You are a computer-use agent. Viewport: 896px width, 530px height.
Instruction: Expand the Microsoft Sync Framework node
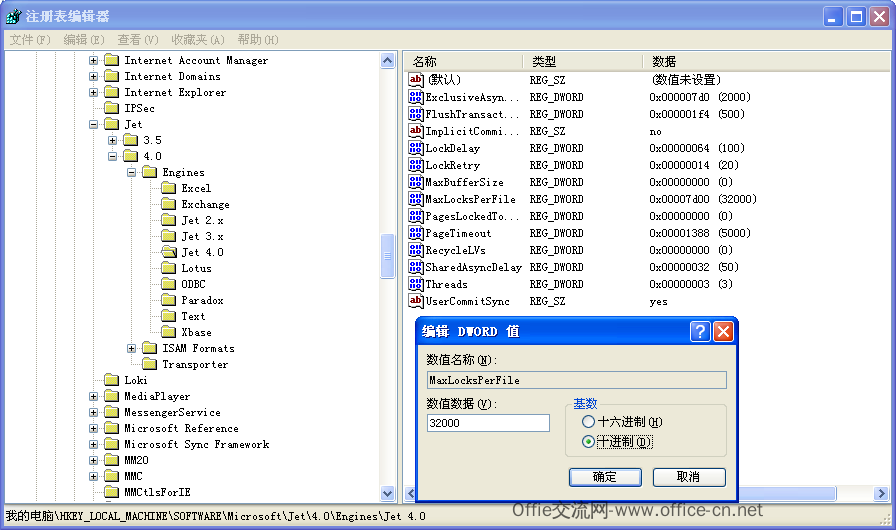[94, 444]
